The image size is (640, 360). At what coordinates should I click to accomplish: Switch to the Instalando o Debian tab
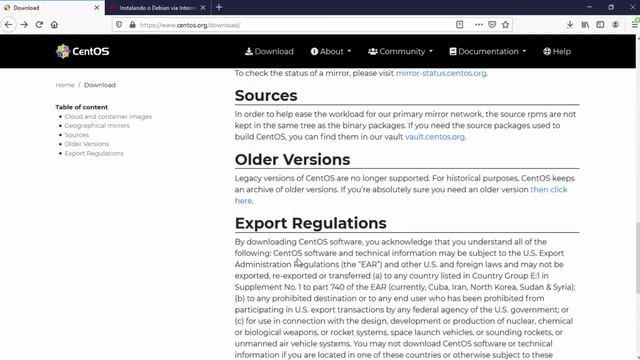[158, 8]
